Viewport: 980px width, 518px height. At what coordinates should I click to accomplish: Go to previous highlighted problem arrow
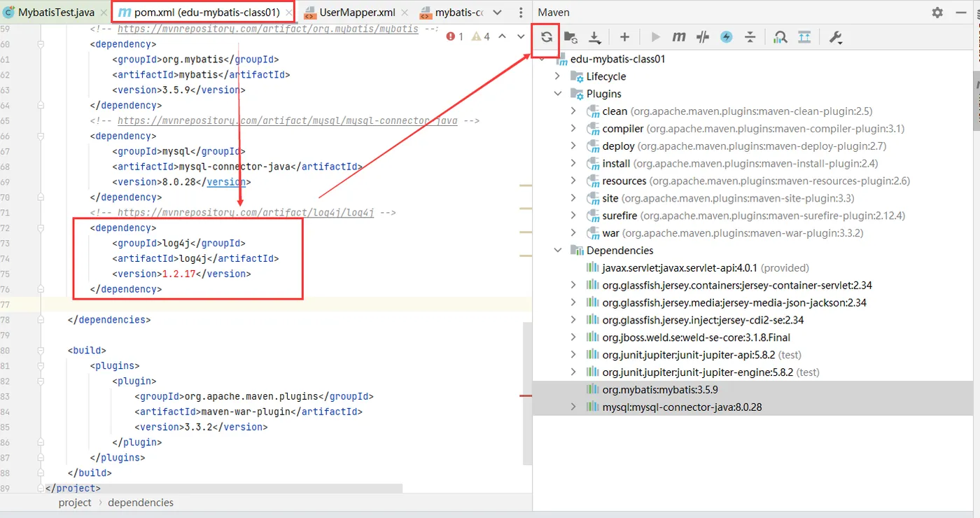pyautogui.click(x=502, y=36)
